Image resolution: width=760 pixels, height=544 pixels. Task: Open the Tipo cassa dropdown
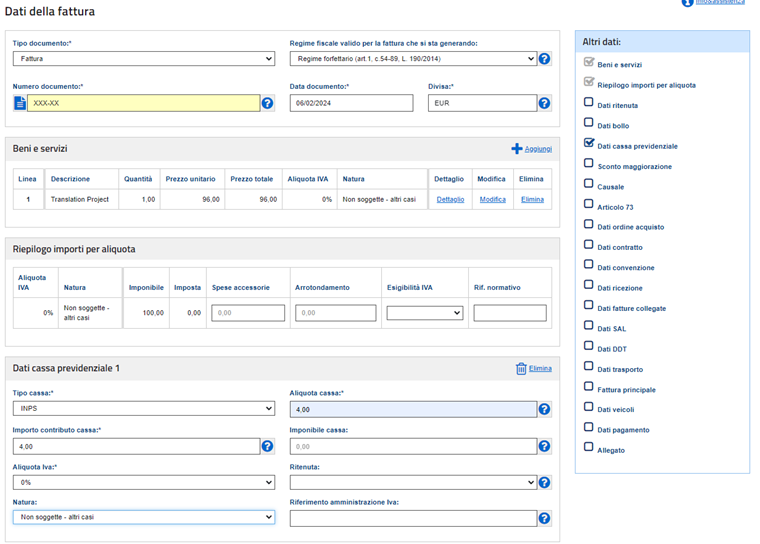coord(144,408)
